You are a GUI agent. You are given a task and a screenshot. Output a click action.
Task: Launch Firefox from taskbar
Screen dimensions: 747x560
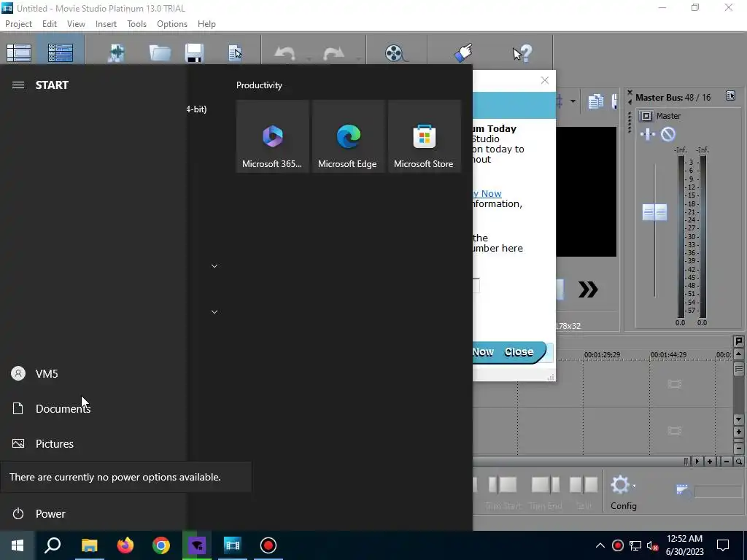click(x=125, y=545)
